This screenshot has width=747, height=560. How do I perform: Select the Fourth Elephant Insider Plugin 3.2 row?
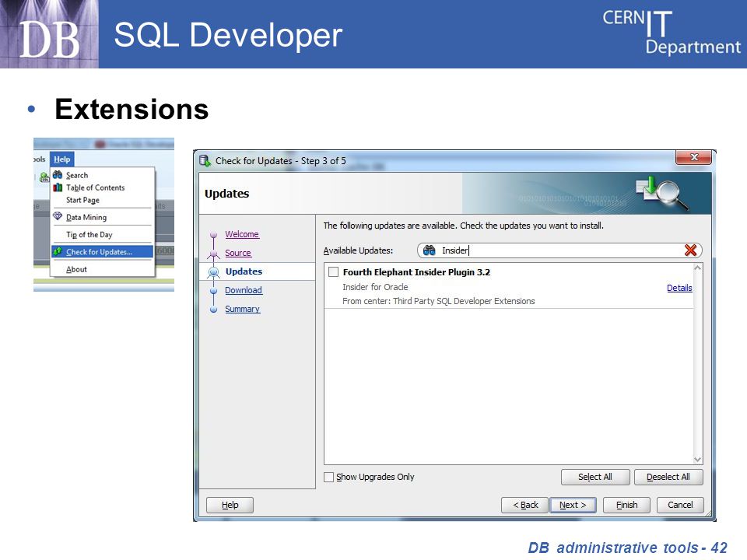(x=508, y=286)
